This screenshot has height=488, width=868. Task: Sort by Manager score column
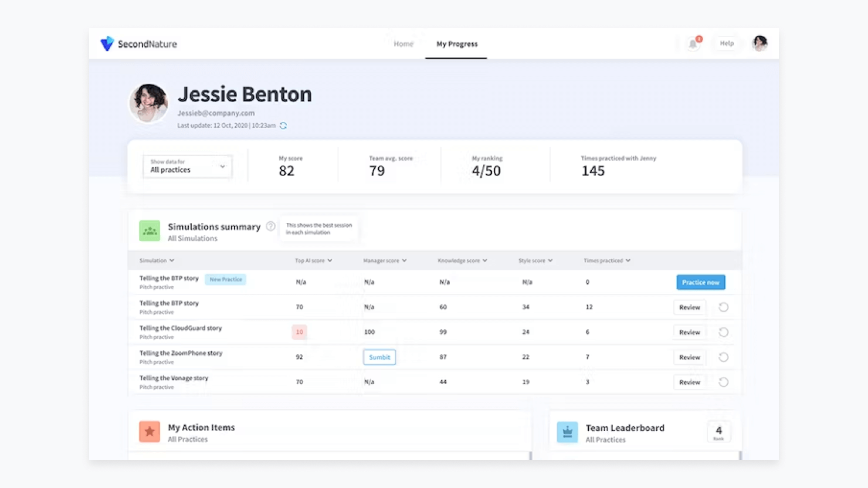coord(385,260)
